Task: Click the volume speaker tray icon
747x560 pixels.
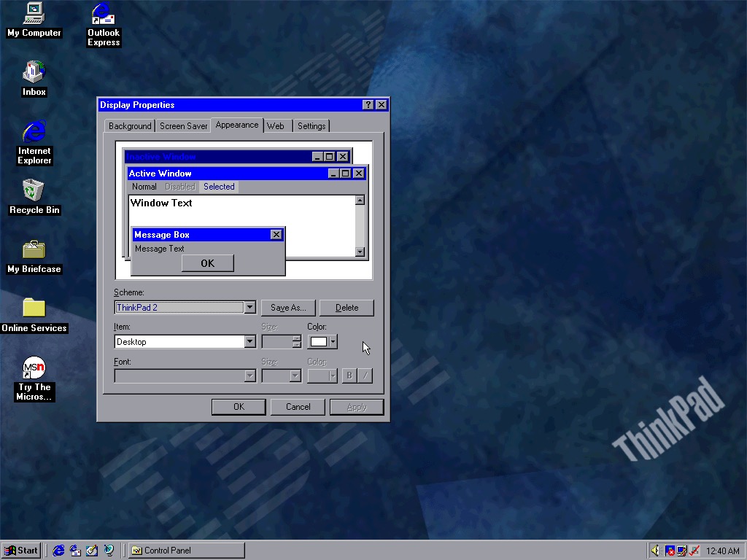Action: 655,551
